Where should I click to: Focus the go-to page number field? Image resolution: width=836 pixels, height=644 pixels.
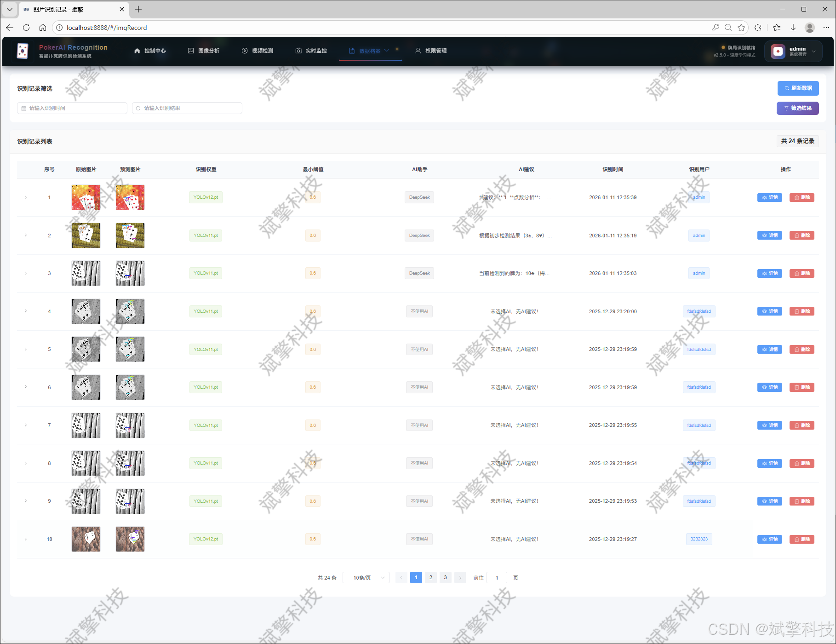[497, 578]
